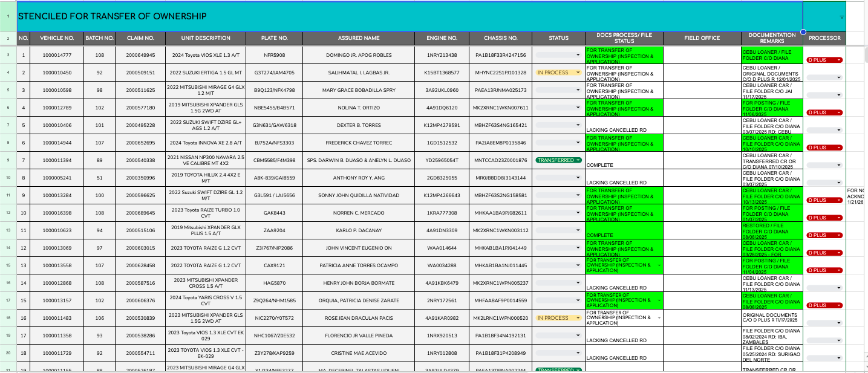Image resolution: width=868 pixels, height=373 pixels.
Task: Open empty STATUS dropdown for ANTHONY ROY Y. ANG
Action: pyautogui.click(x=558, y=178)
